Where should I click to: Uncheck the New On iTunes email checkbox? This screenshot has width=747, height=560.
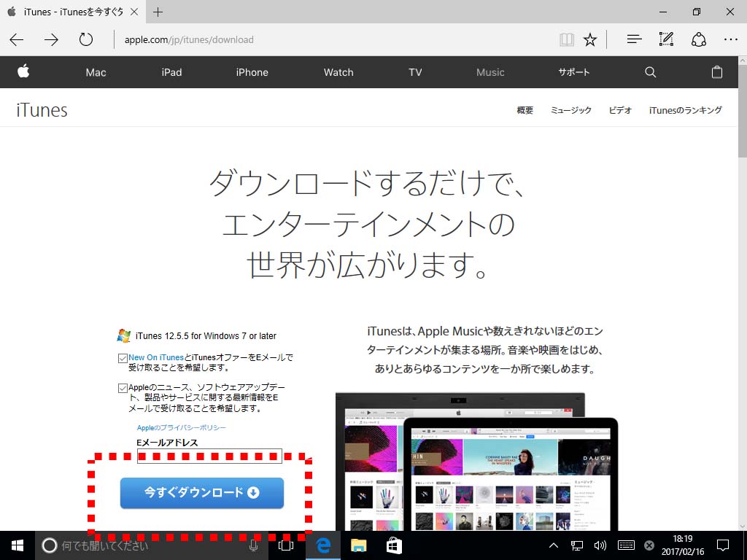tap(123, 358)
